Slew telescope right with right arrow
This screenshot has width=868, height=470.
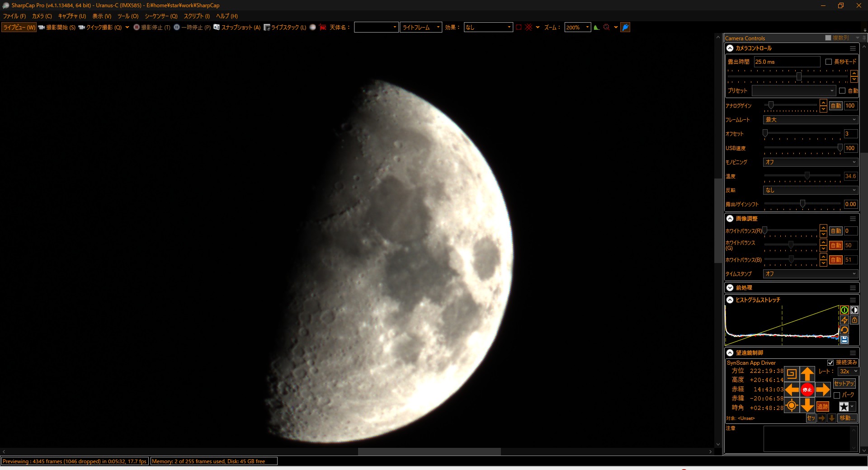coord(823,390)
